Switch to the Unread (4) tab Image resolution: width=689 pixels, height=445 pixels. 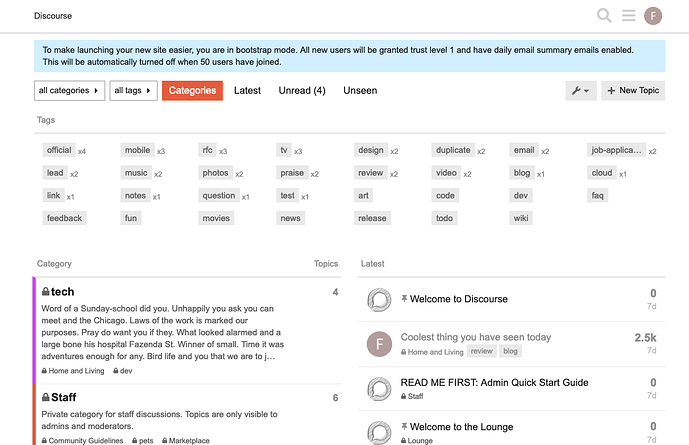(x=302, y=90)
